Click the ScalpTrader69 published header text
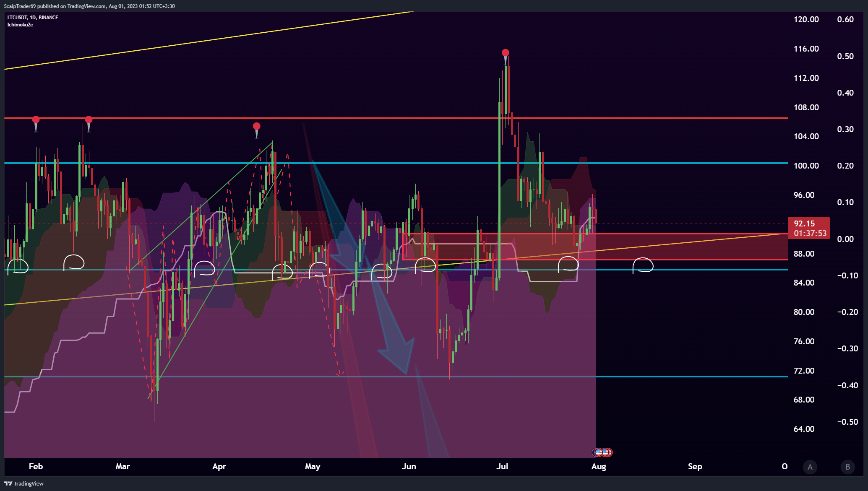This screenshot has width=868, height=491. [89, 6]
